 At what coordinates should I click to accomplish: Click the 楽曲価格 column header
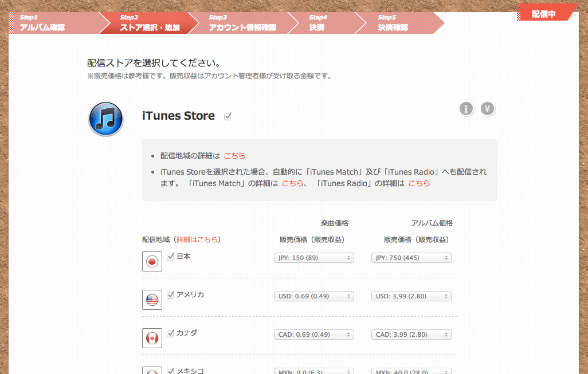(335, 223)
